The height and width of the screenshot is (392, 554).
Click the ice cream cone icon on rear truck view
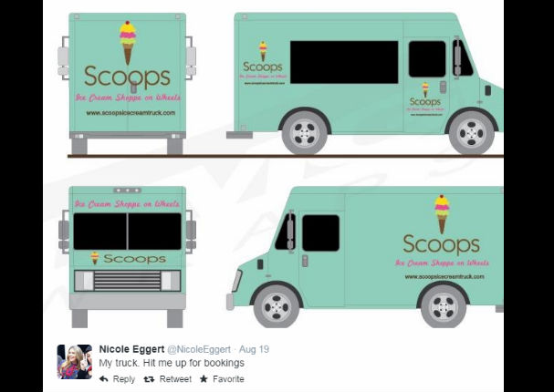(128, 43)
